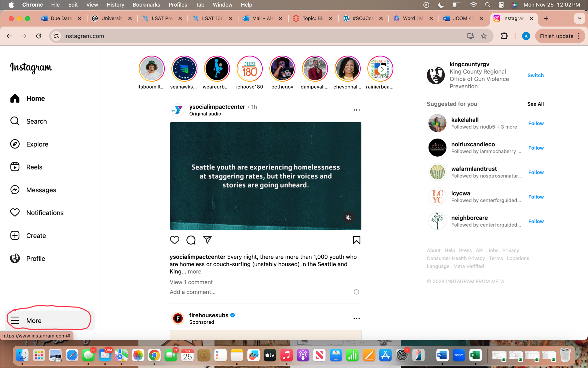The height and width of the screenshot is (368, 588).
Task: Bookmark this tab with the star icon
Action: tap(484, 36)
